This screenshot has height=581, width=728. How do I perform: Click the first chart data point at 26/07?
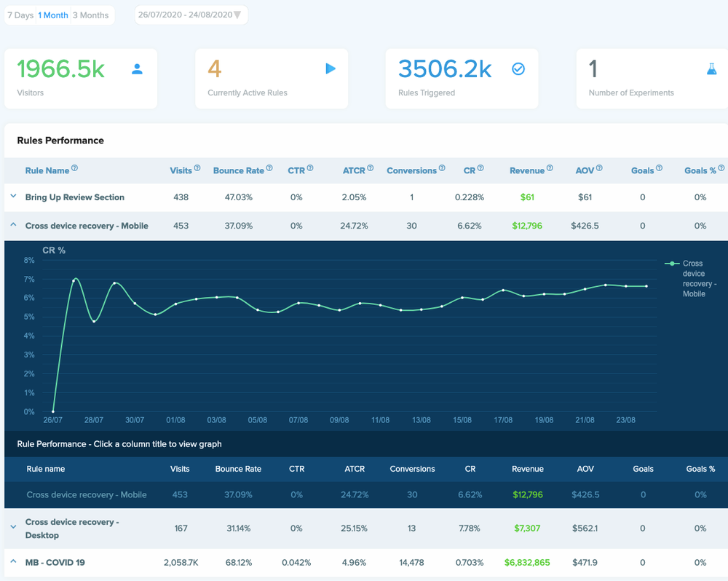(53, 411)
